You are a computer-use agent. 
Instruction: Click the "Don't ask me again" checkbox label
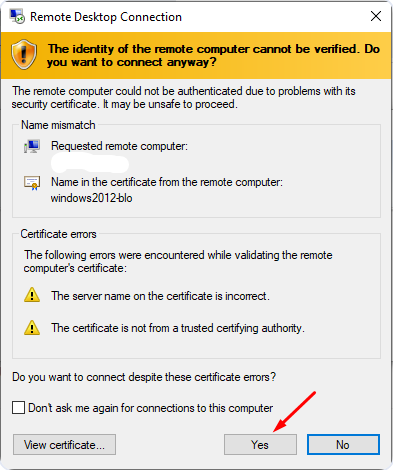(x=150, y=408)
